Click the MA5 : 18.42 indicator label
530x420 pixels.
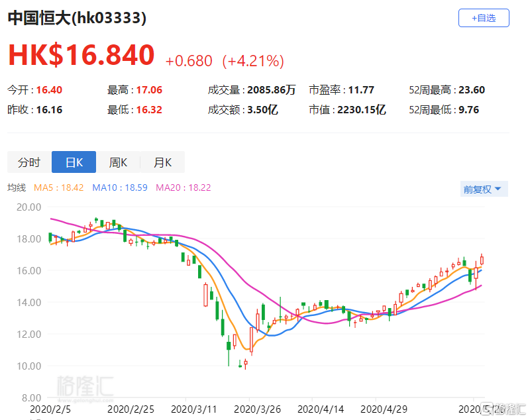(x=58, y=187)
